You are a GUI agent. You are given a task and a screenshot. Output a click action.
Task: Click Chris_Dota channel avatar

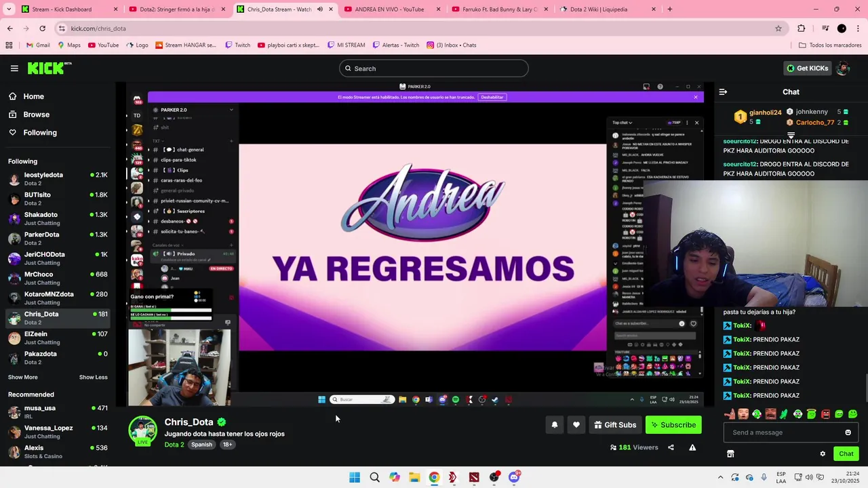(x=142, y=431)
